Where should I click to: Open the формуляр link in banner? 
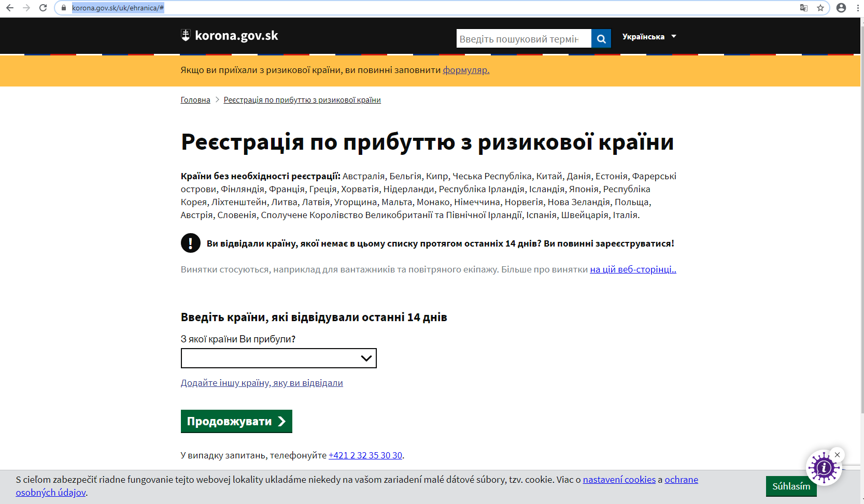pyautogui.click(x=465, y=70)
